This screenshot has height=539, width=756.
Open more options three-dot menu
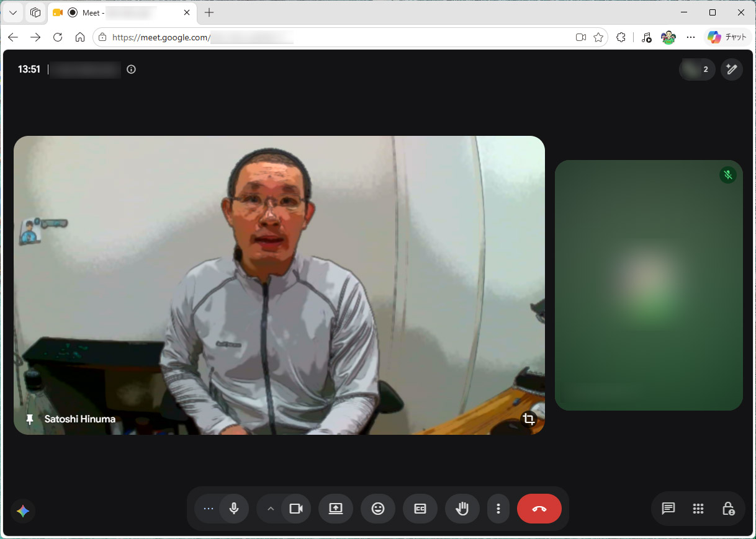click(498, 509)
